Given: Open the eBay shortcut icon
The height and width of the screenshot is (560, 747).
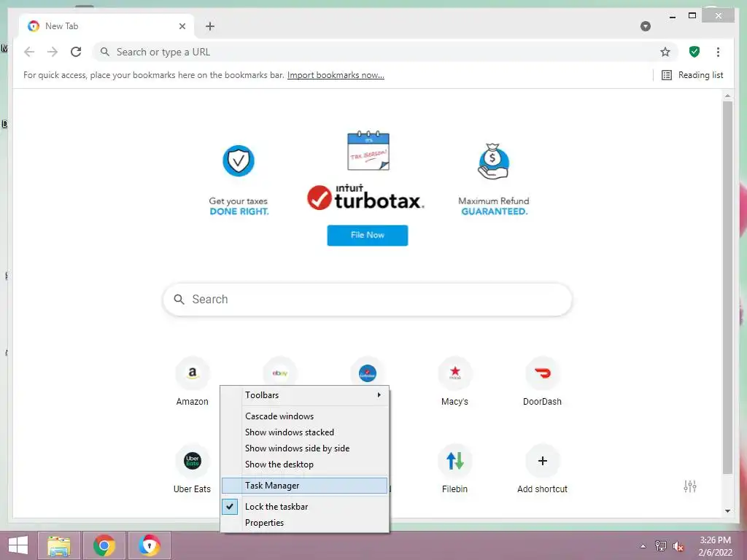Looking at the screenshot, I should click(x=280, y=373).
